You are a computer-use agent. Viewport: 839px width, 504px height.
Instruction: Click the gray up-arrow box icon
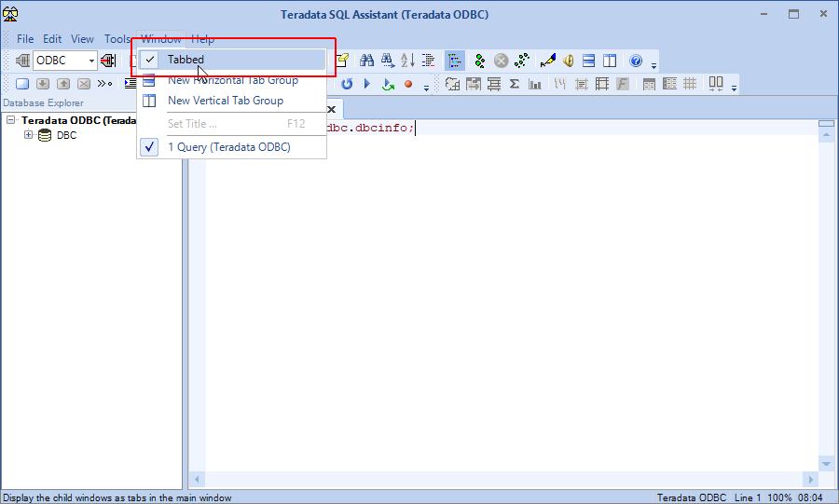click(63, 84)
